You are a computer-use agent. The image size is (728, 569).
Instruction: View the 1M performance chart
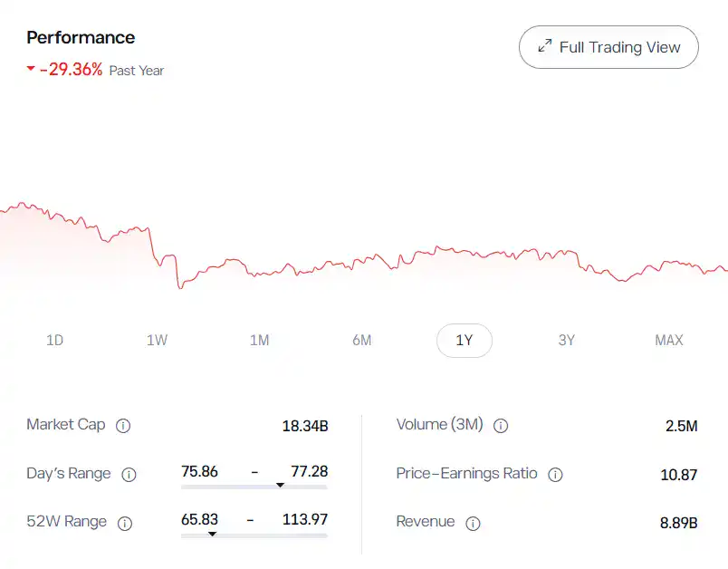pos(260,341)
